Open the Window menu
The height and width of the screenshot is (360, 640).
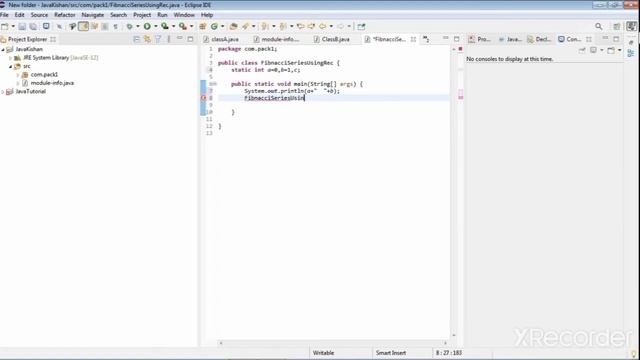pos(184,15)
